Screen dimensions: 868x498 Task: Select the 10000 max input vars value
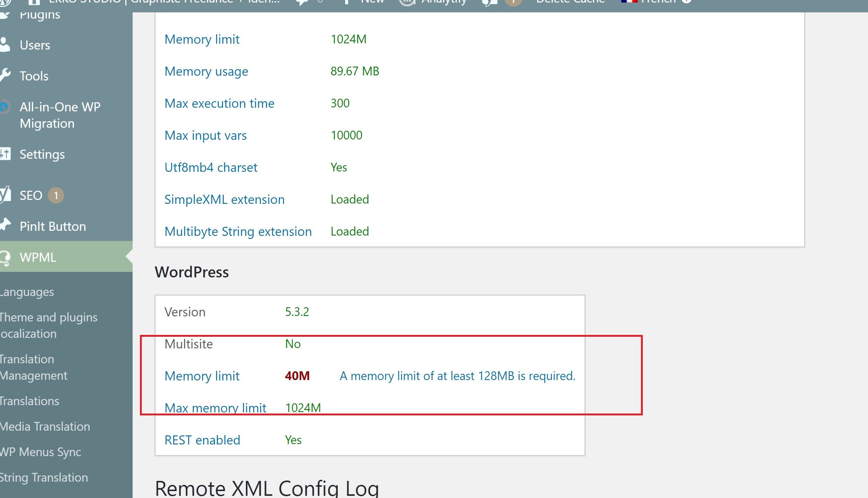tap(347, 135)
